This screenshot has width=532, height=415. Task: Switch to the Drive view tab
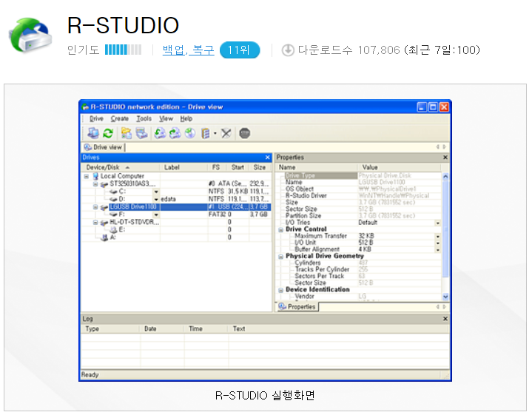click(x=104, y=147)
